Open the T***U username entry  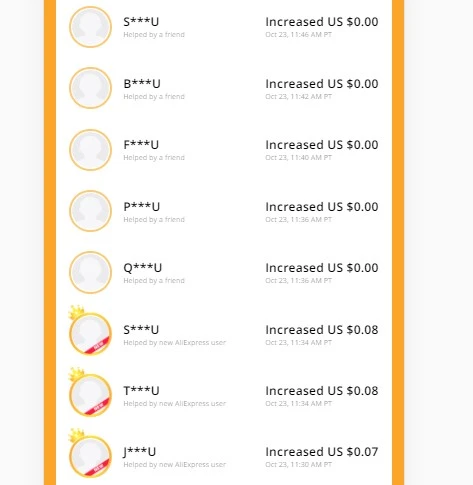pyautogui.click(x=141, y=391)
